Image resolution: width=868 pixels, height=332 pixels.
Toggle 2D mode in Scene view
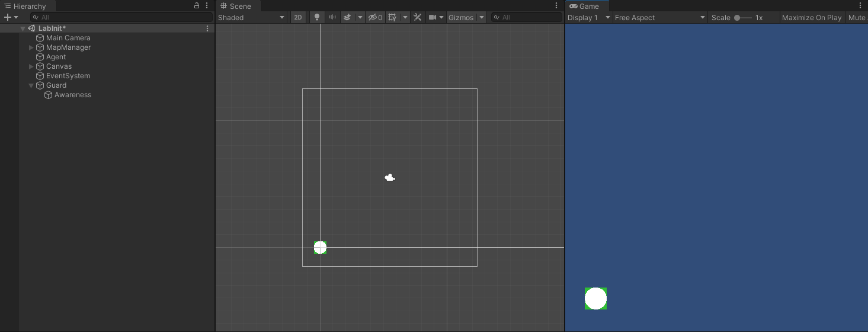[x=298, y=17]
